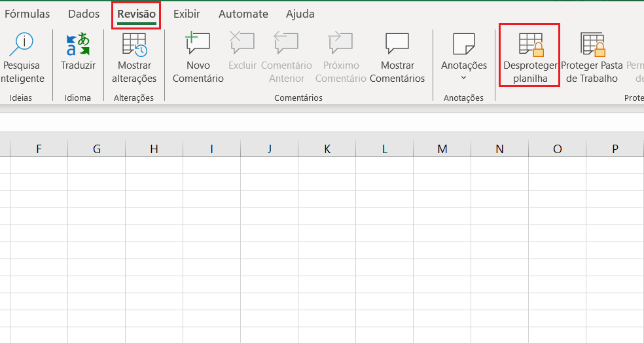Add a Novo Comentário
Screen dimensions: 644x343
(x=198, y=58)
